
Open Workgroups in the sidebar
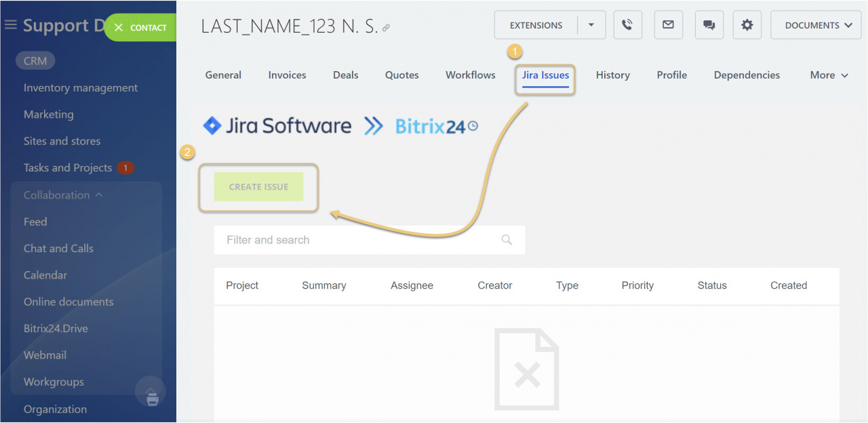[x=54, y=382]
